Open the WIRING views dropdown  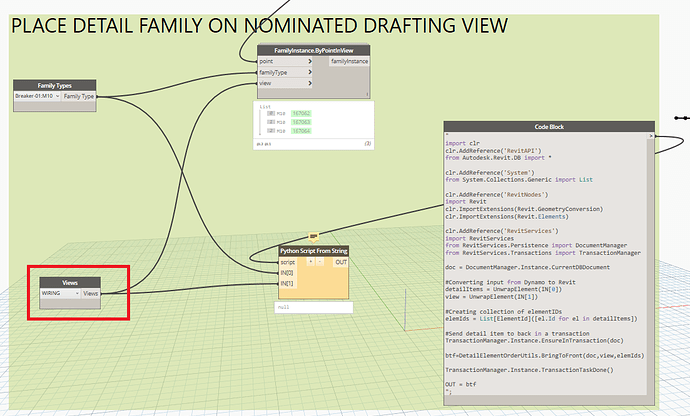tap(60, 293)
